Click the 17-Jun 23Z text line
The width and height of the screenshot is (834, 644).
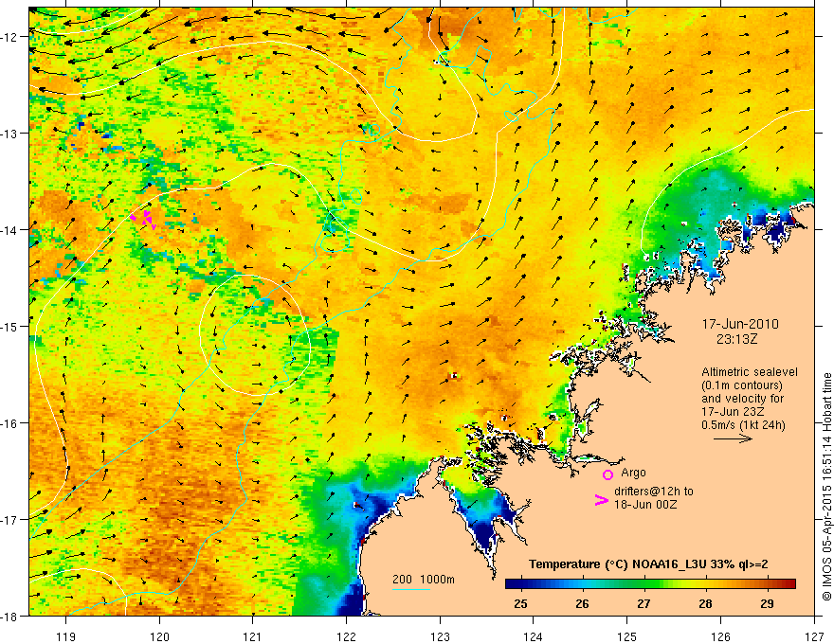[732, 412]
